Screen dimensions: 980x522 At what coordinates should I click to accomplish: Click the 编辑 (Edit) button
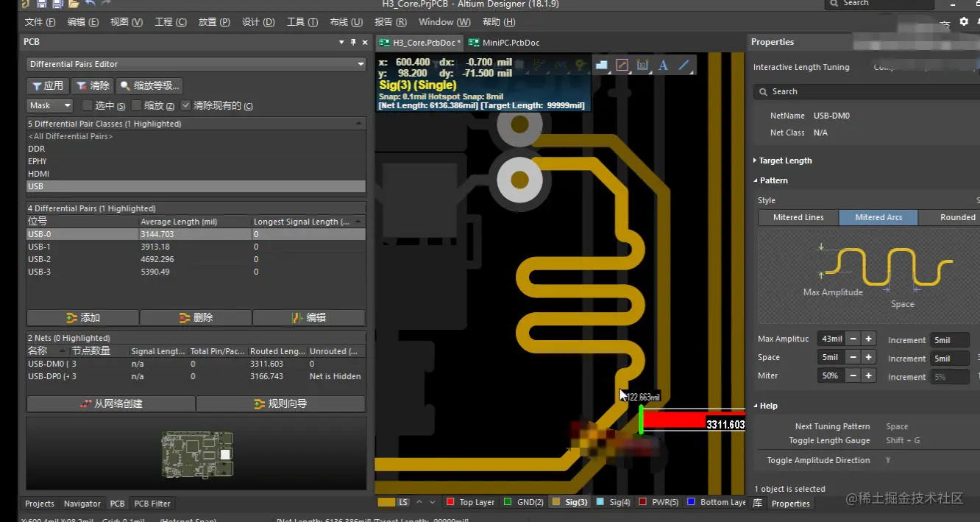click(x=309, y=317)
